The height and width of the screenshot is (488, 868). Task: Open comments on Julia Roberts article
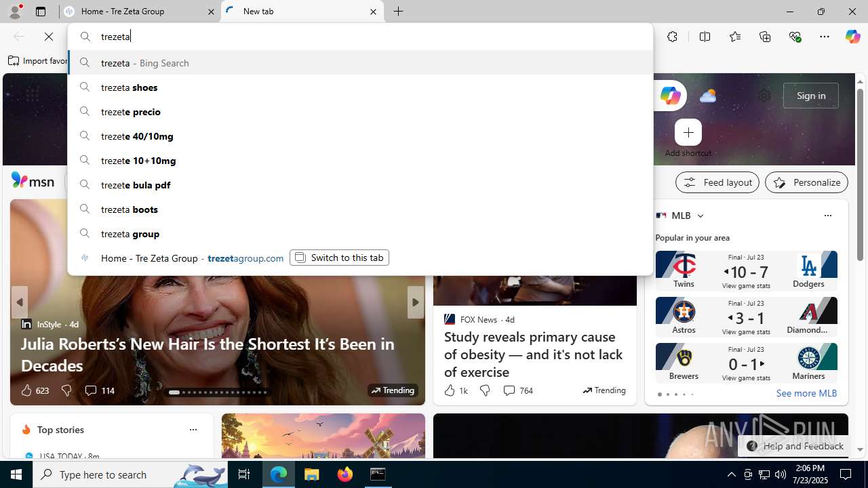(99, 390)
